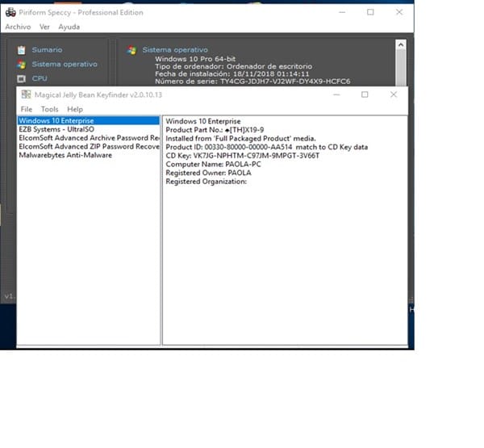
Task: Select ElcomSoft Advanced ZIP Password Recovery entry
Action: point(89,147)
